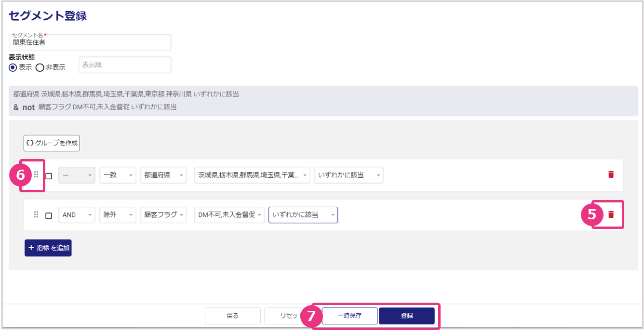Open the DM不可,未入金督促 values dropdown

(229, 215)
